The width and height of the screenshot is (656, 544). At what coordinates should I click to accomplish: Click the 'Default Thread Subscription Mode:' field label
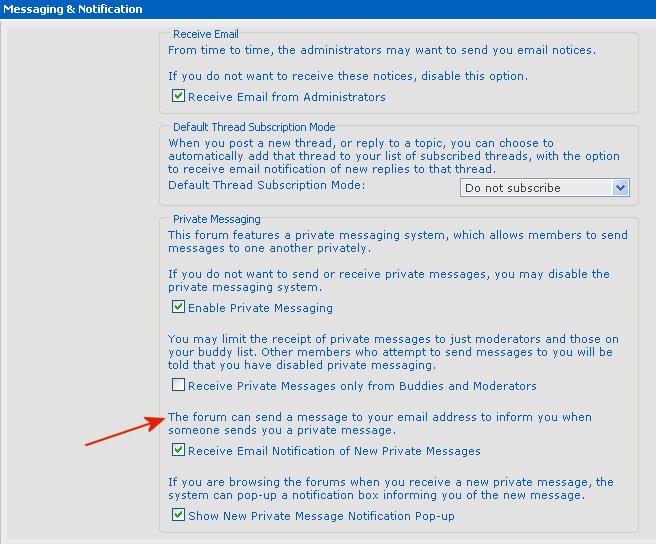point(266,186)
